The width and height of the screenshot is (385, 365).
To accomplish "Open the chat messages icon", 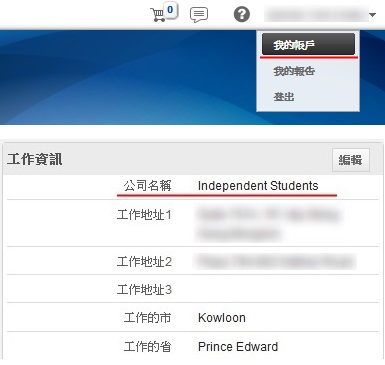I will coord(199,15).
